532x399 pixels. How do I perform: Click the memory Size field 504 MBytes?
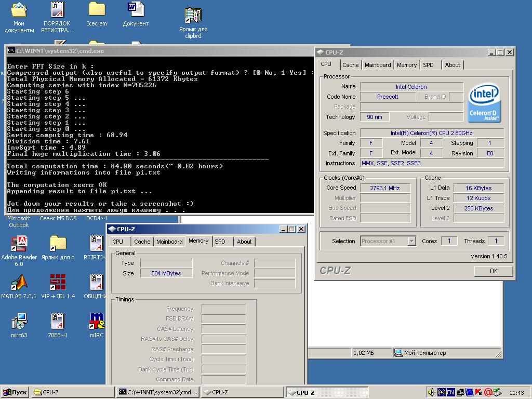(x=166, y=273)
